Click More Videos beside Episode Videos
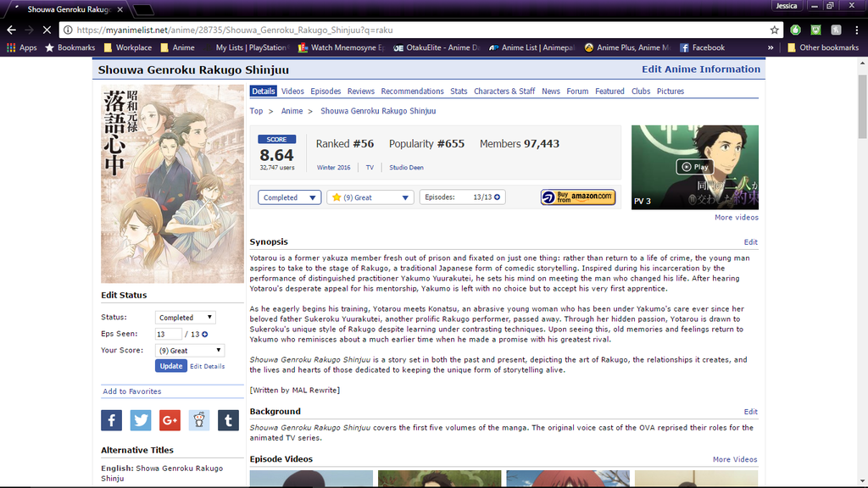The width and height of the screenshot is (868, 488). point(735,459)
